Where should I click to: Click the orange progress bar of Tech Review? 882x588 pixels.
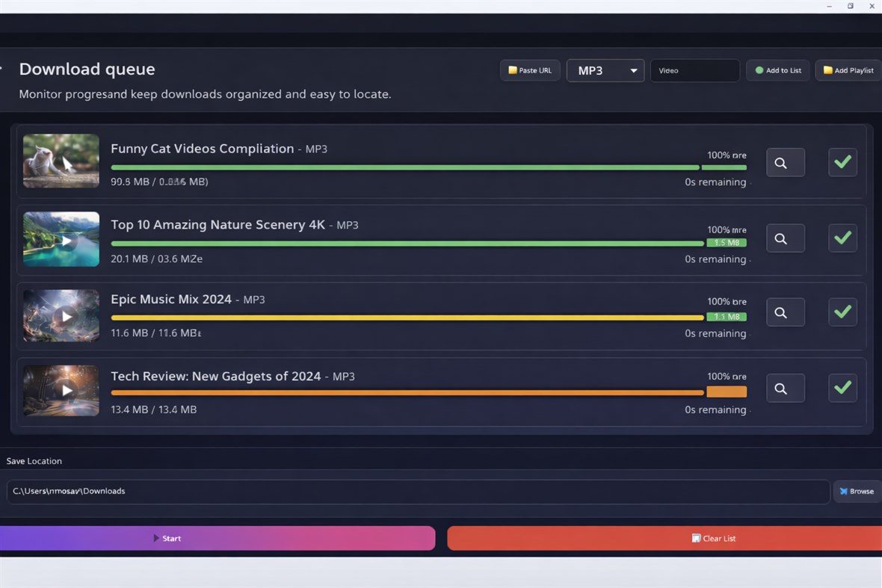(x=407, y=392)
